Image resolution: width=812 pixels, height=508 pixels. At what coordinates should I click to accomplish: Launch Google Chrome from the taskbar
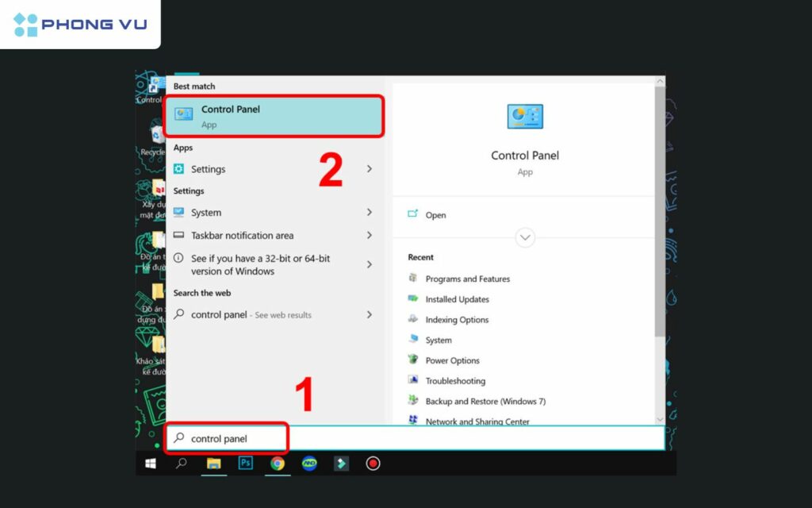click(x=278, y=464)
